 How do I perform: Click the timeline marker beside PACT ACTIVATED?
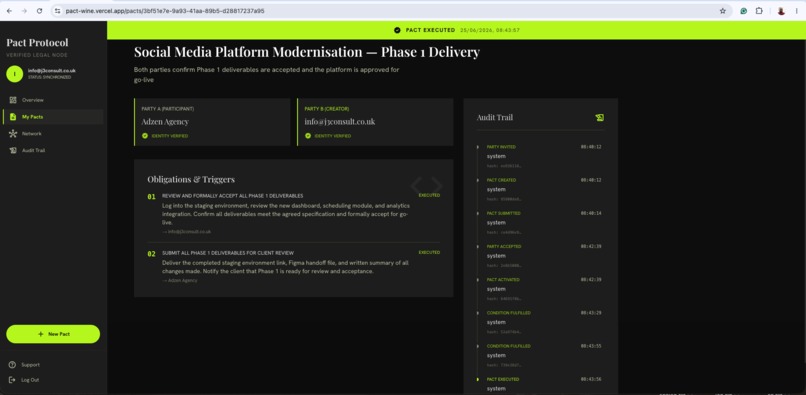478,280
